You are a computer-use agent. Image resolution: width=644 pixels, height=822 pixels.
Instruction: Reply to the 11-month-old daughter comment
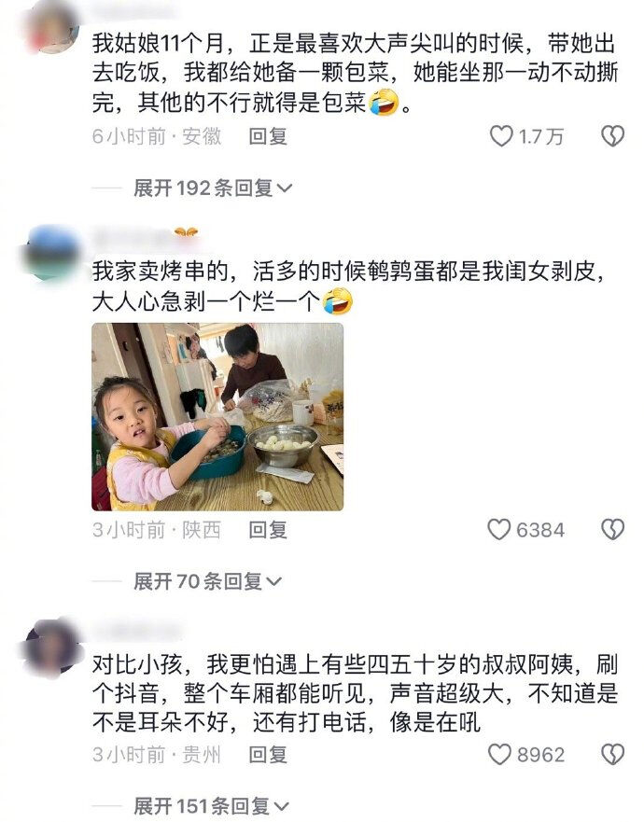[x=268, y=136]
